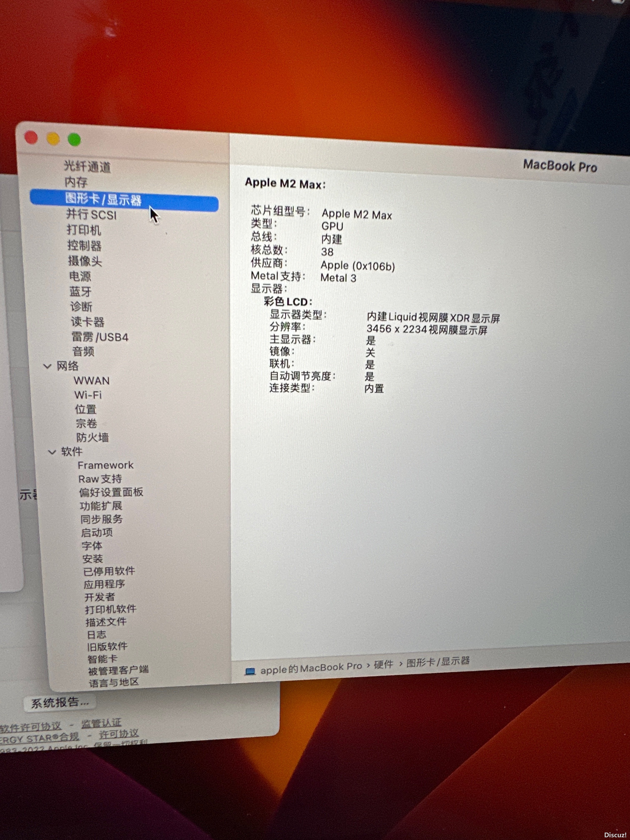Open 打印机 in the hardware list
Screen dimensions: 630x840
tap(84, 230)
